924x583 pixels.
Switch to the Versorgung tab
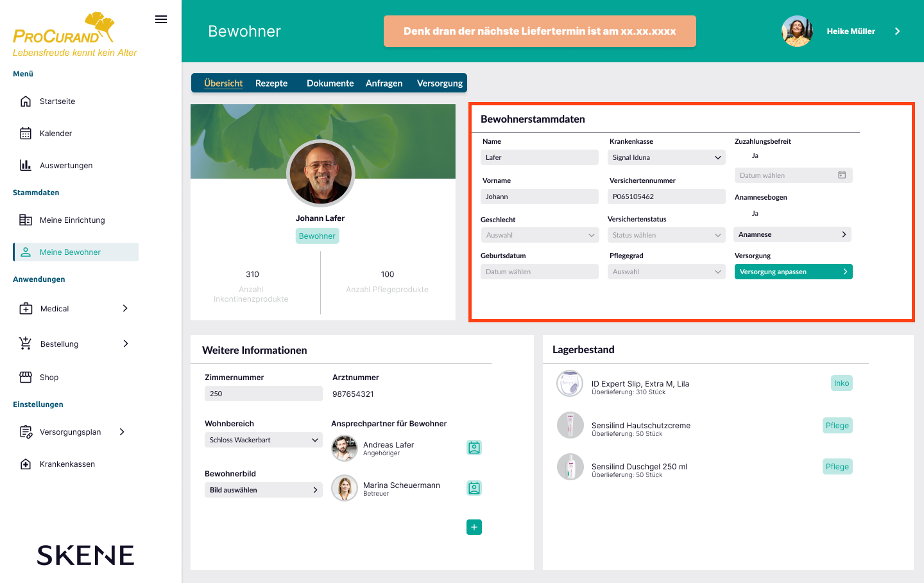[x=440, y=83]
